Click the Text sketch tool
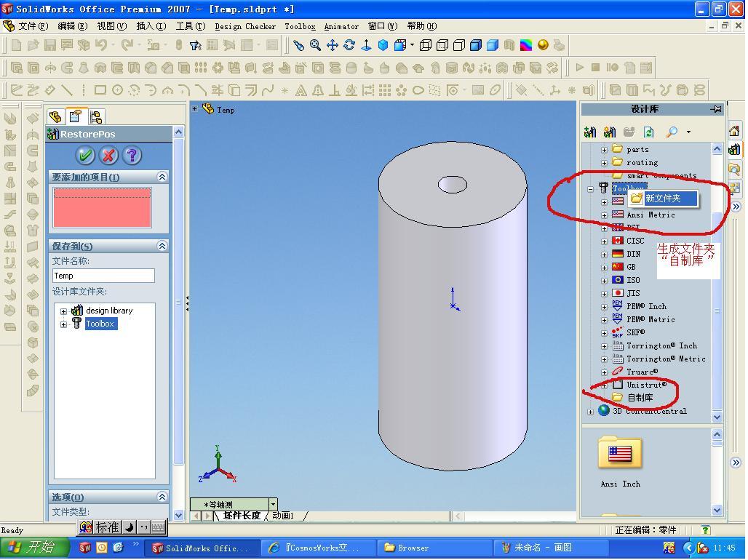748x560 pixels. coord(301,90)
